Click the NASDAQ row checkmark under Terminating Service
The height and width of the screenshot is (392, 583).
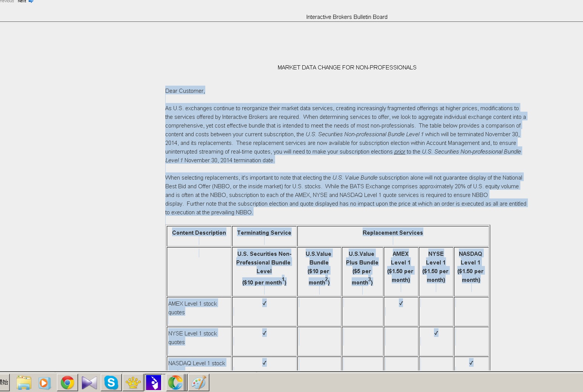pyautogui.click(x=264, y=363)
